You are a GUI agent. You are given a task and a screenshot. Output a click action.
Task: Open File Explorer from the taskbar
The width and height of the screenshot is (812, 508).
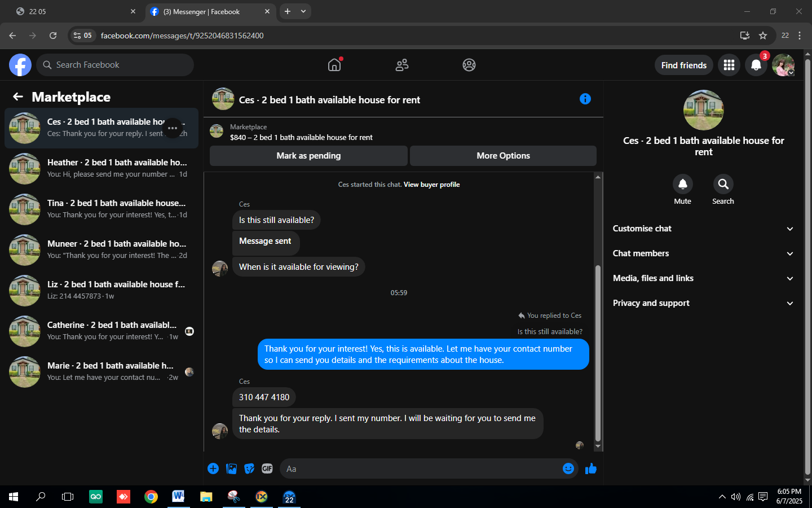206,497
